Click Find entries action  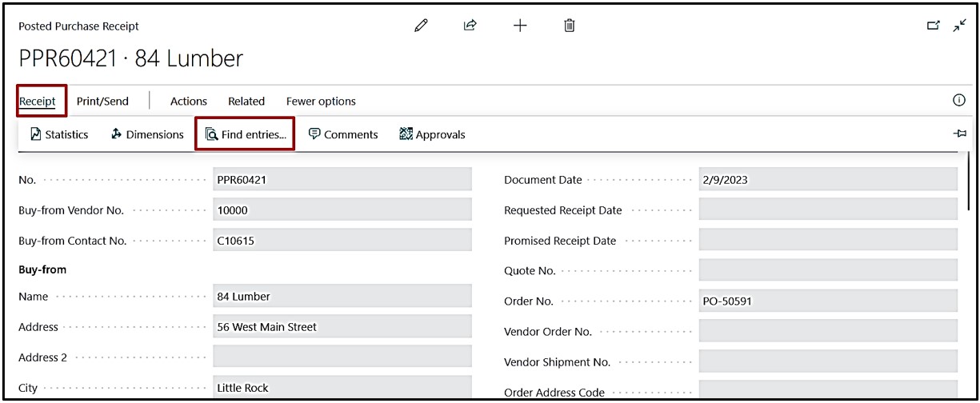click(246, 134)
